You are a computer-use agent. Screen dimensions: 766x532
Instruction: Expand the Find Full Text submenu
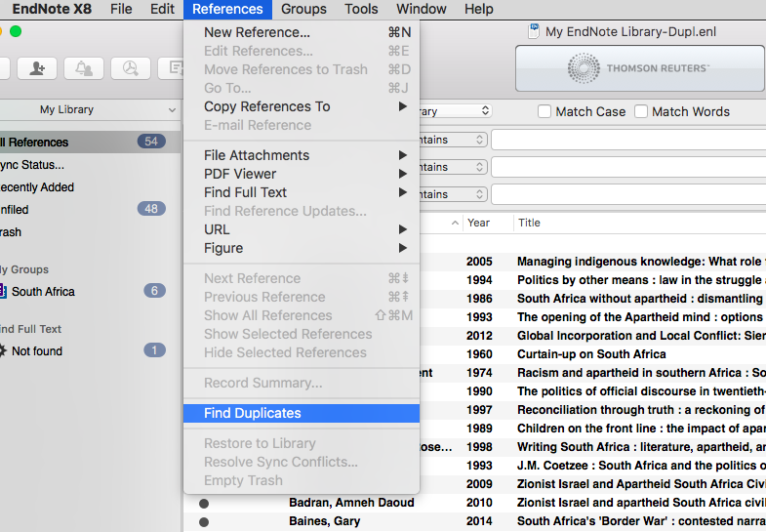click(x=302, y=192)
